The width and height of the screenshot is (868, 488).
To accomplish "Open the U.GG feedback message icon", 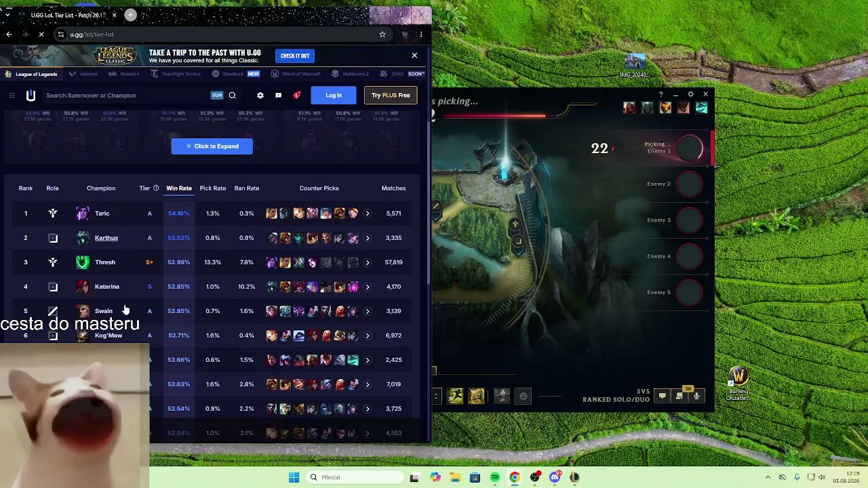I will pos(278,96).
